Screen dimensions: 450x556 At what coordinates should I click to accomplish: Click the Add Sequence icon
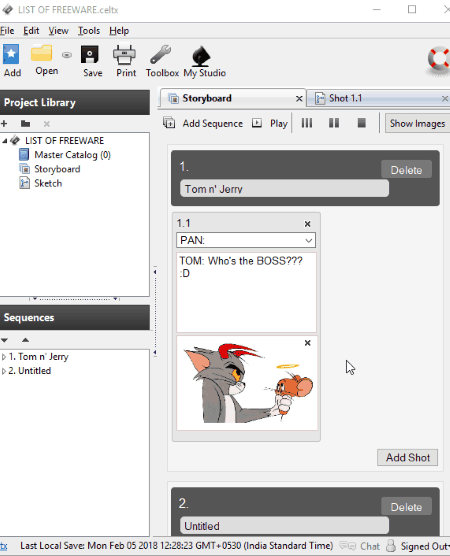[169, 123]
